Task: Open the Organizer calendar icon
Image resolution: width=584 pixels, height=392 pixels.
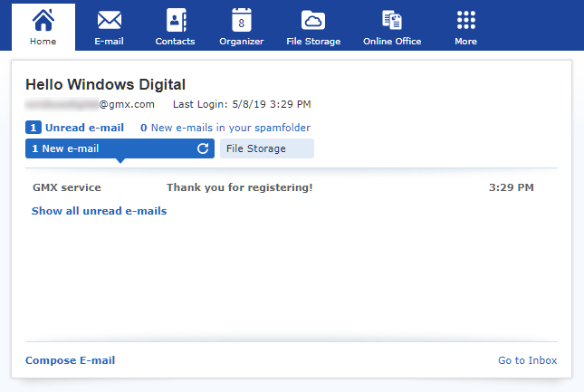Action: pyautogui.click(x=242, y=20)
